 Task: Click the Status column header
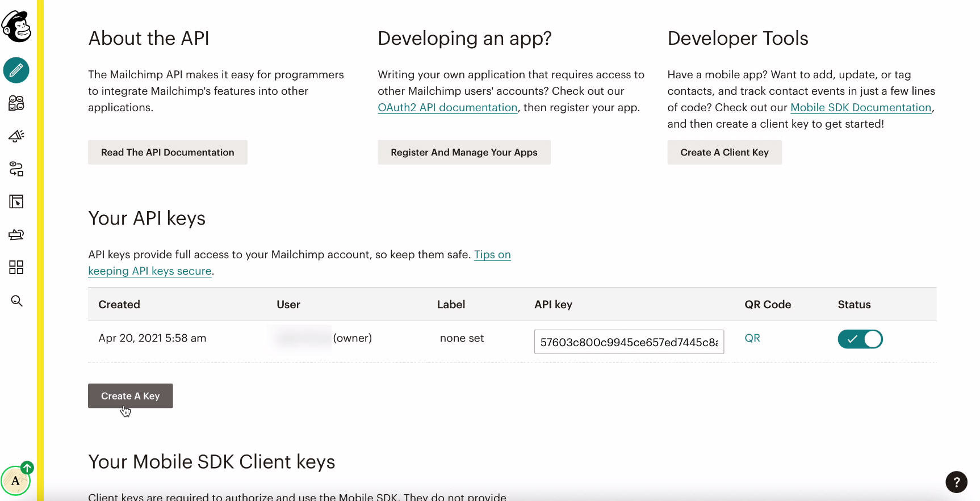pyautogui.click(x=854, y=305)
